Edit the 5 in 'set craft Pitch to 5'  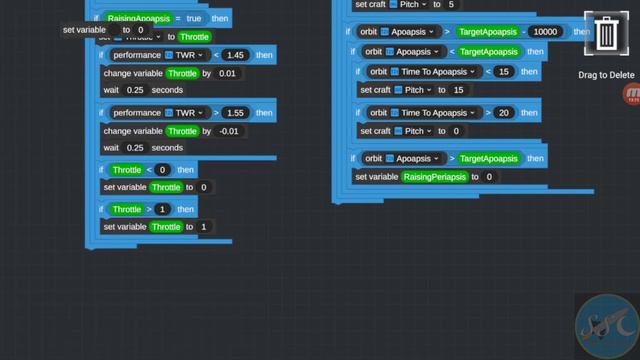(x=451, y=4)
